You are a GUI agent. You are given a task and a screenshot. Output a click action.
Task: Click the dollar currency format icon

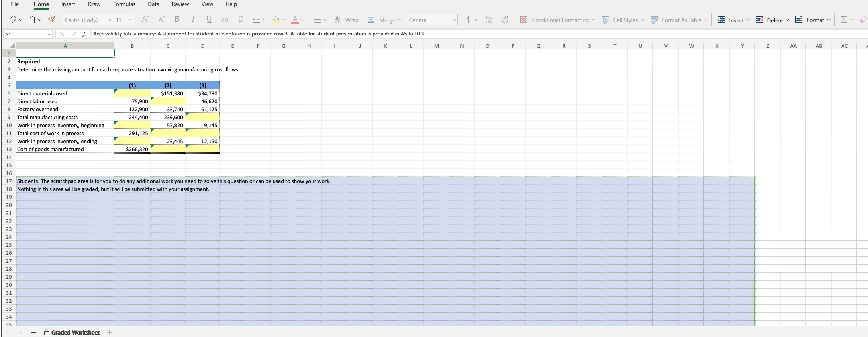[468, 20]
